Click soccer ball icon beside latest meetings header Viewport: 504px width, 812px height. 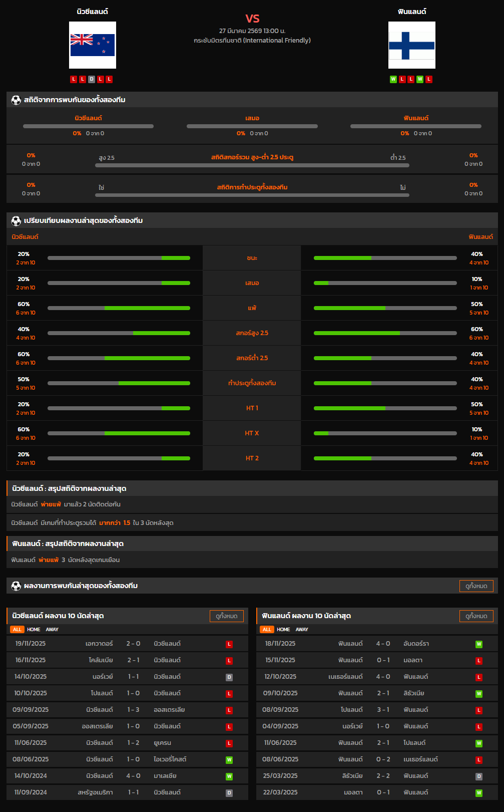coord(16,586)
